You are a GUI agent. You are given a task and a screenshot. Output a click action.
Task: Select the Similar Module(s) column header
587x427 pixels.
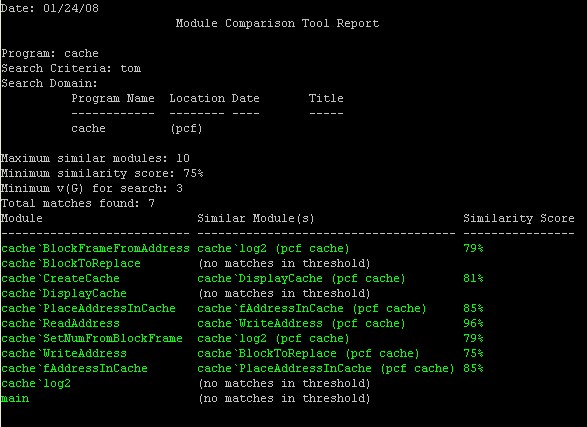click(x=256, y=219)
